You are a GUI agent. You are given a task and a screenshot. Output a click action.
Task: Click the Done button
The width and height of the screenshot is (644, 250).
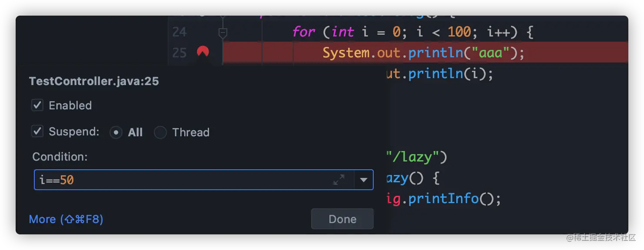pos(342,219)
